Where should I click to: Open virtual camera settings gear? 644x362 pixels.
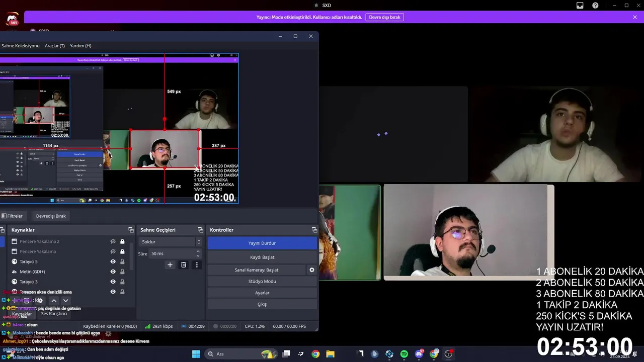[312, 270]
